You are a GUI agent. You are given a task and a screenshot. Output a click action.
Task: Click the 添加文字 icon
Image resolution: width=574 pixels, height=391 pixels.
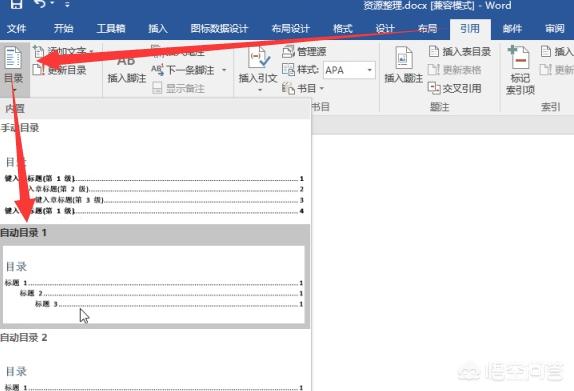click(38, 52)
